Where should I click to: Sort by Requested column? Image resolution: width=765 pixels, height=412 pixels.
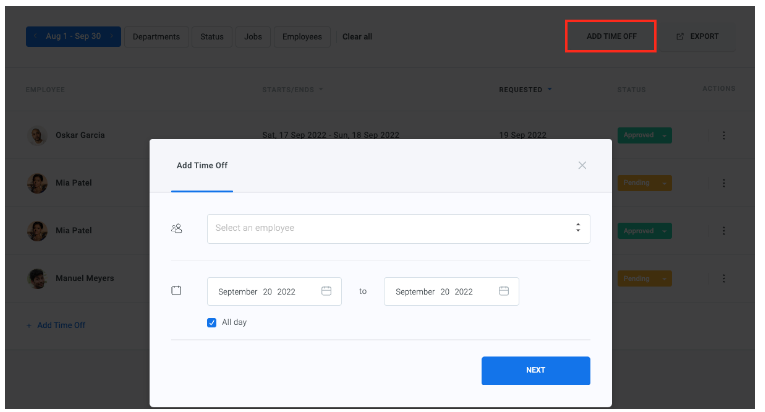[525, 90]
